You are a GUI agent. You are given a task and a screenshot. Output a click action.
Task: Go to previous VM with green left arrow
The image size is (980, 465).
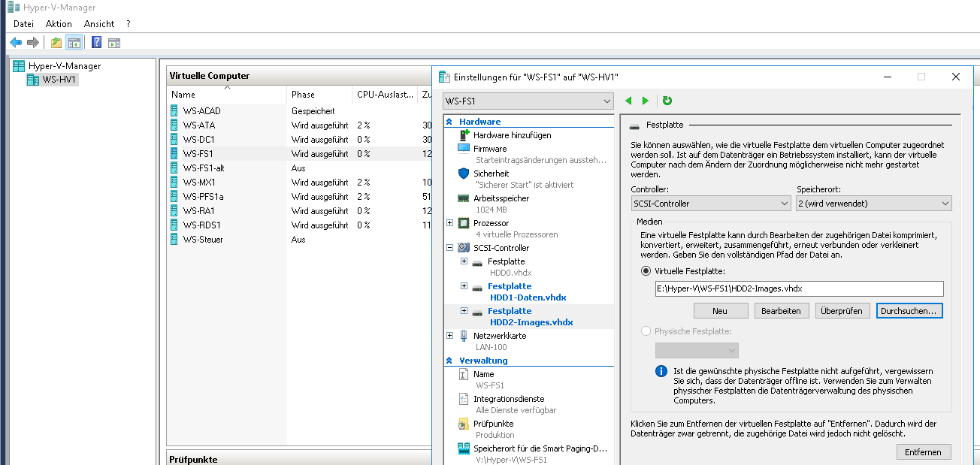[x=630, y=101]
